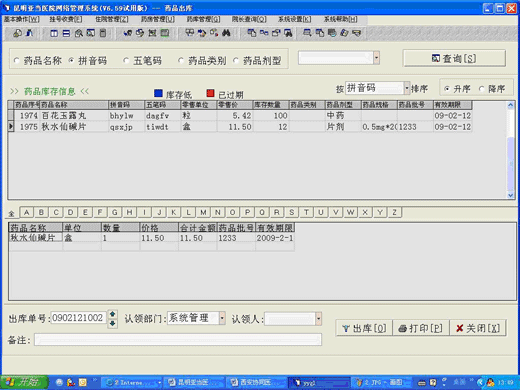
Task: Select the 百花玉露丸 row in inventory
Action: click(x=240, y=116)
